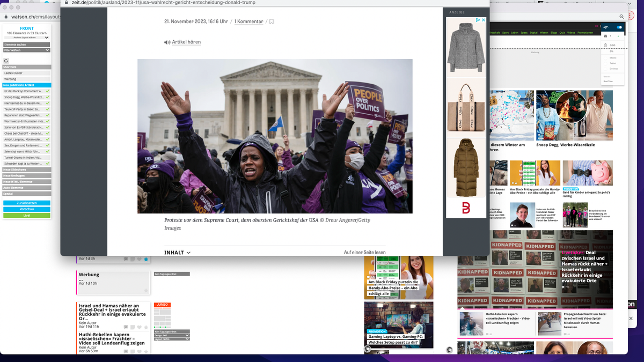Open Quiz in the watson navigation bar
This screenshot has height=362, width=644.
[562, 33]
